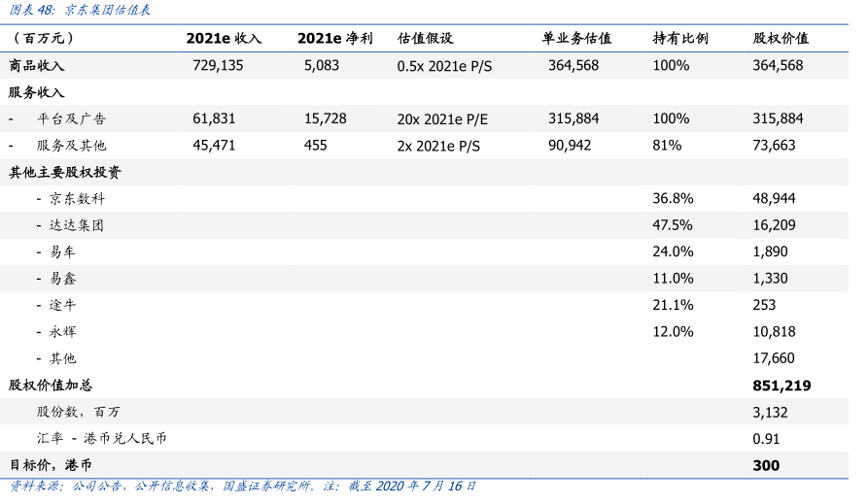Select the 平台及广告 row label

tap(71, 118)
